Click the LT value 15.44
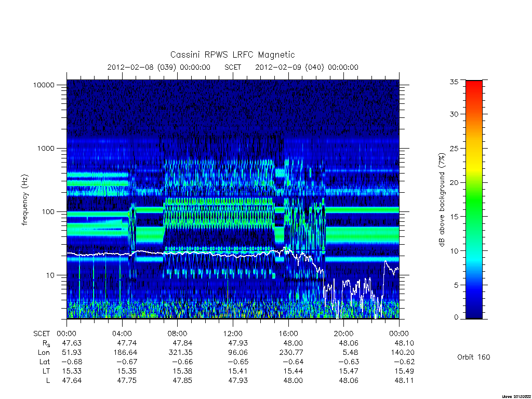Screen dimensions: 532x399 point(293,371)
